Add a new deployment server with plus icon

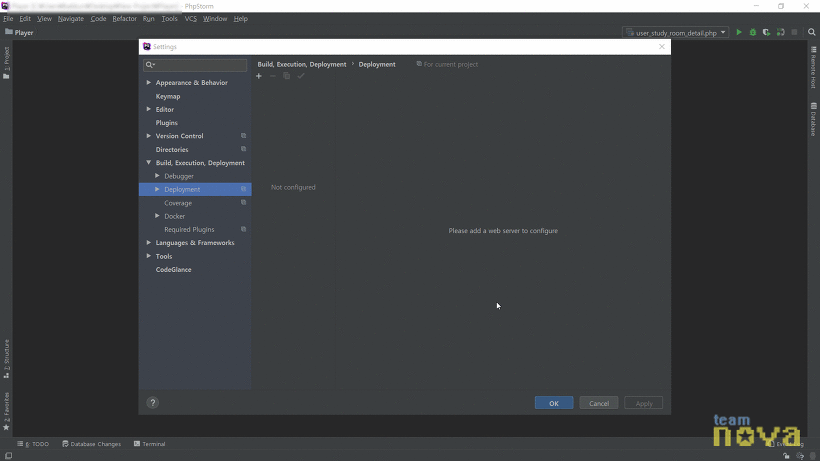[259, 76]
